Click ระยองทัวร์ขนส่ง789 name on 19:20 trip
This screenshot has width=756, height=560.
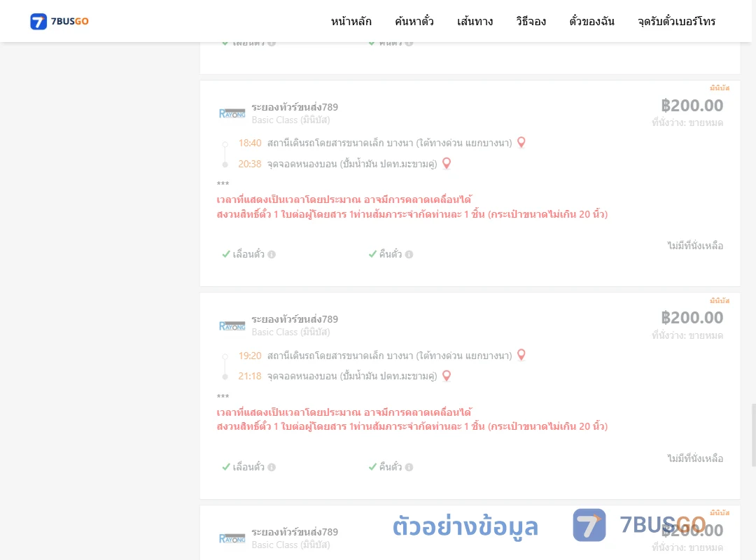point(295,318)
